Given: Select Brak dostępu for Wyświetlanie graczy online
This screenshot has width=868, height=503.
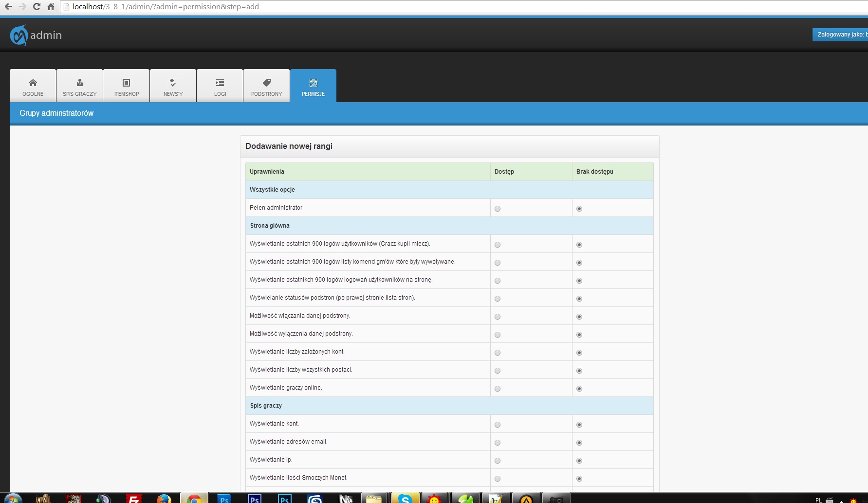Looking at the screenshot, I should 579,389.
